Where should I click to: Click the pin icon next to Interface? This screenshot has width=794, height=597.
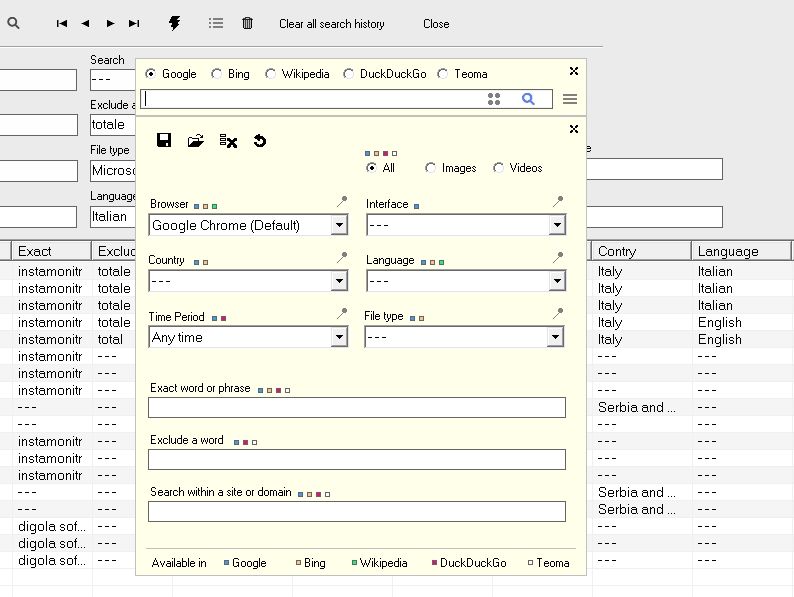click(558, 202)
